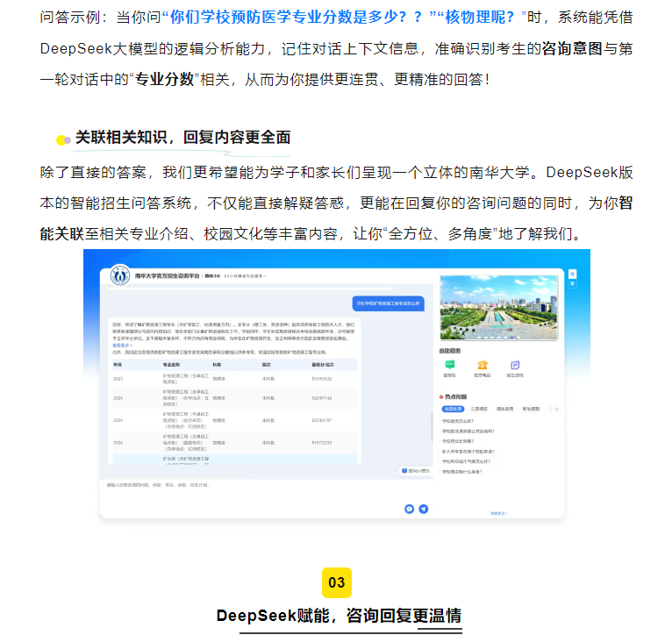The height and width of the screenshot is (642, 672).
Task: Click the orange 官方电话 telephone icon
Action: coord(482,365)
